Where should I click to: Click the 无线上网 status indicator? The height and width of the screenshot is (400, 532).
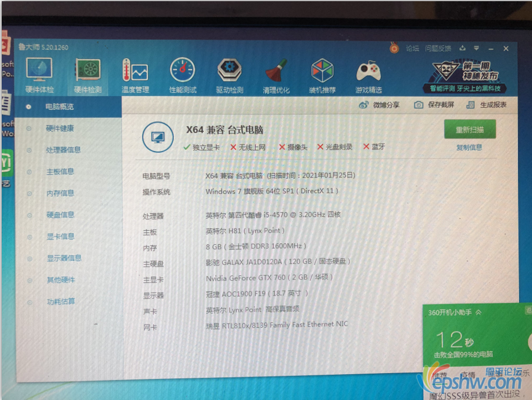[x=248, y=147]
